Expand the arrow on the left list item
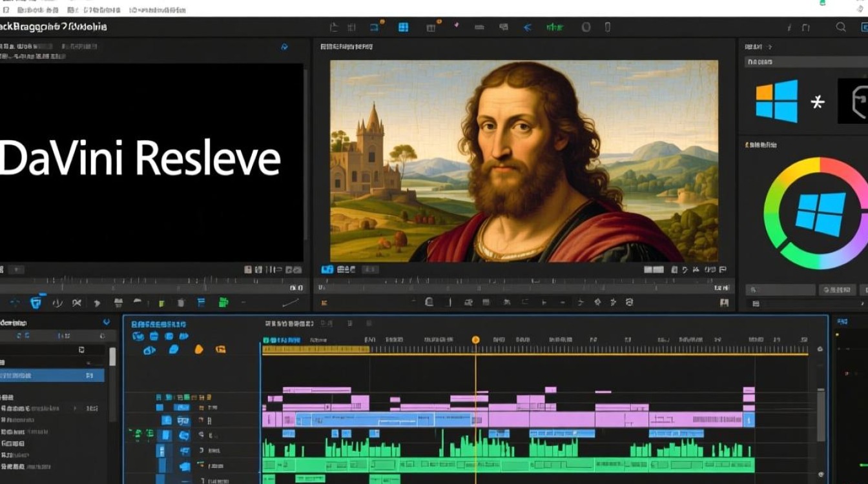 click(x=76, y=408)
